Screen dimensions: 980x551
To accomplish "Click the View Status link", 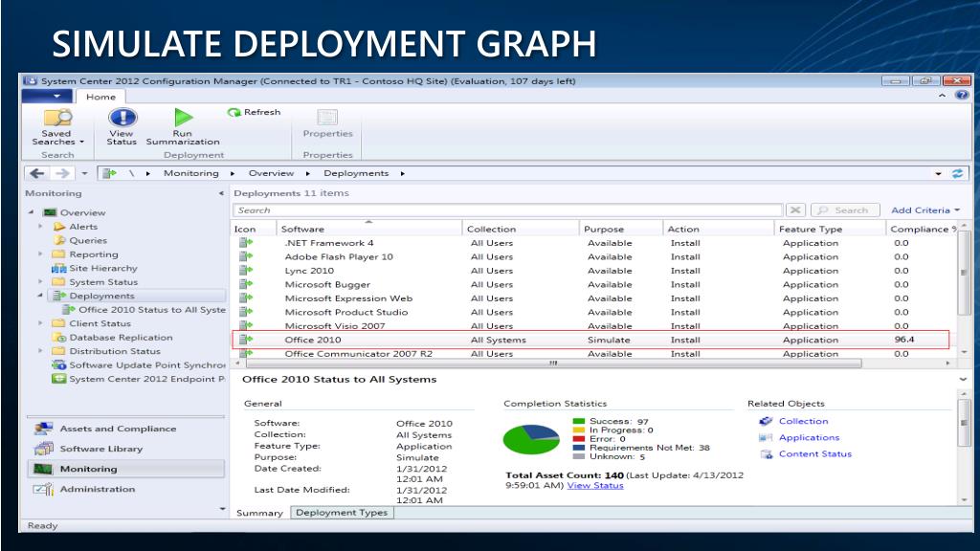I will click(594, 485).
